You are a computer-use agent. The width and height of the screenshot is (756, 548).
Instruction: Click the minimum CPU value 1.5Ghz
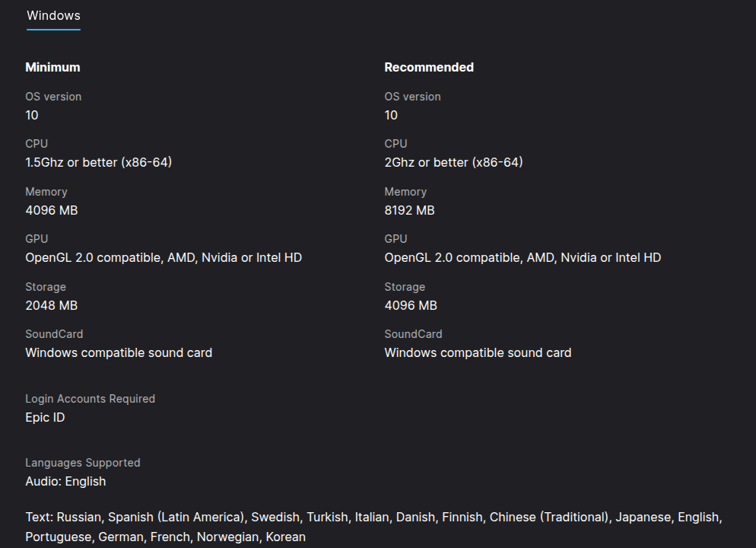click(x=99, y=162)
